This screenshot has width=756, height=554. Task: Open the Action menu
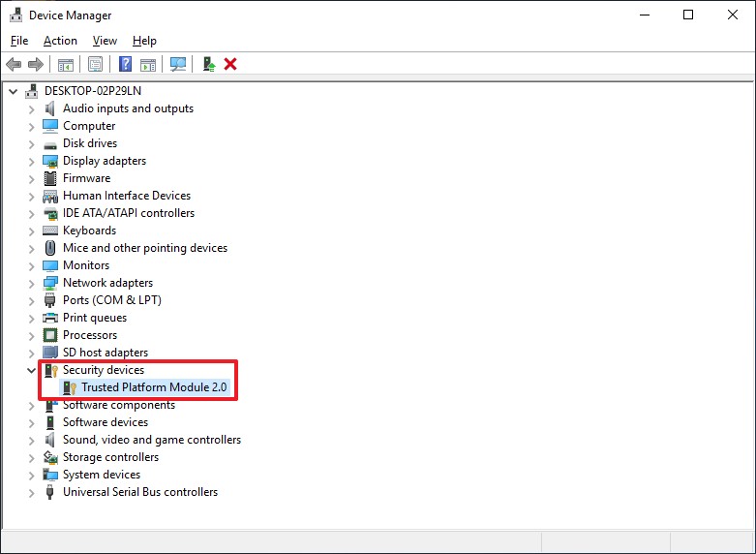click(60, 41)
